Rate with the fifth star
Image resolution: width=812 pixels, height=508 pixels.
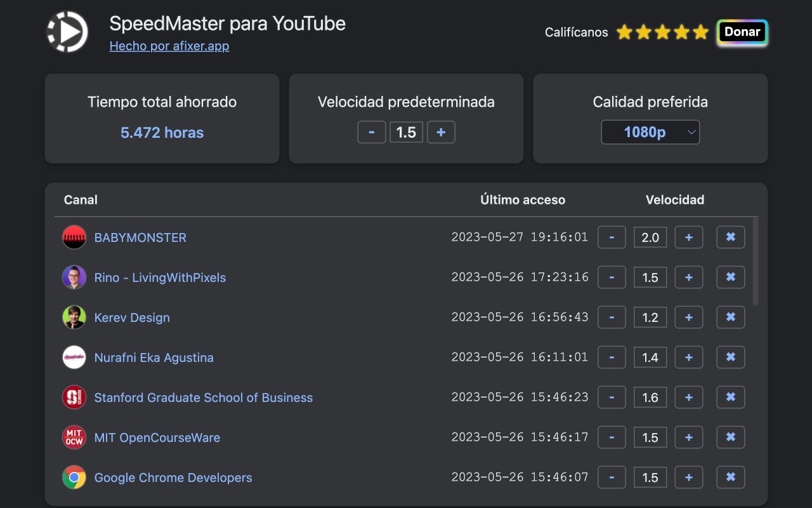pos(700,32)
